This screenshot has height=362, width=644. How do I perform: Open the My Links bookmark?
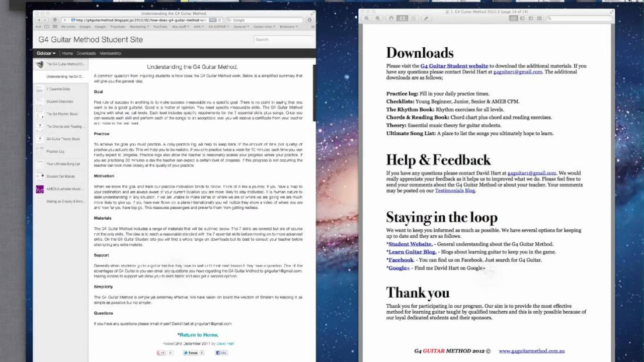pos(68,27)
